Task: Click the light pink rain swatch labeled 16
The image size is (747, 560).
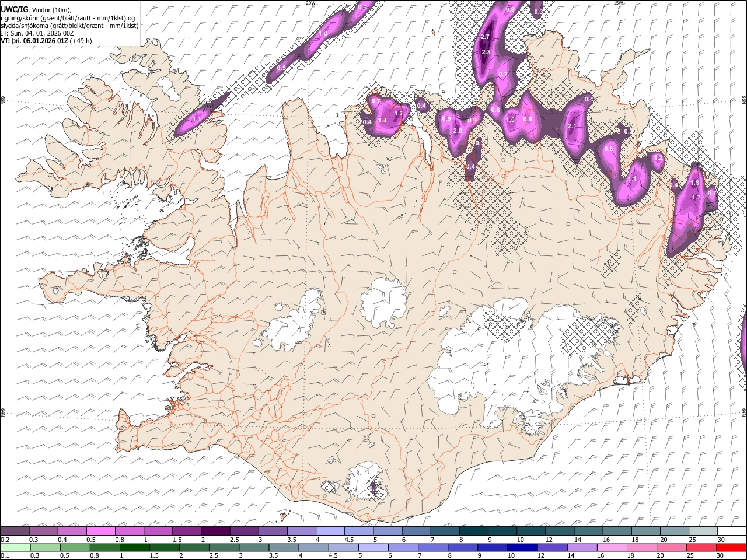Action: 612,547
